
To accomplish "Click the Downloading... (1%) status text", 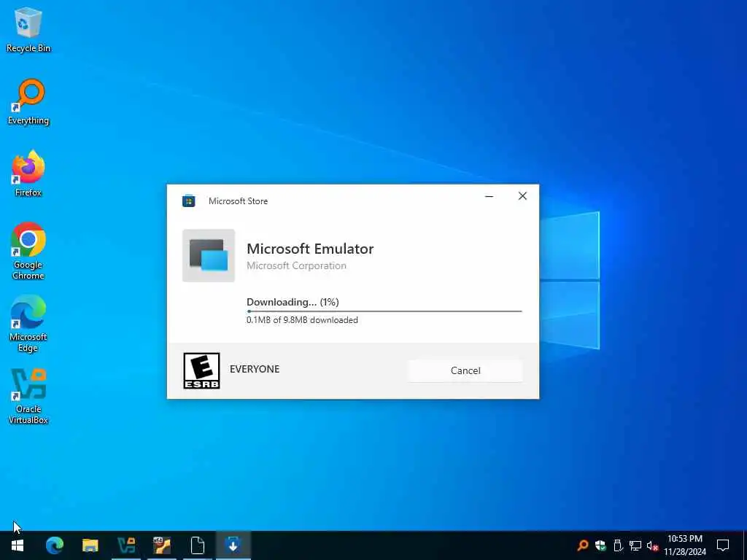I will (x=293, y=302).
